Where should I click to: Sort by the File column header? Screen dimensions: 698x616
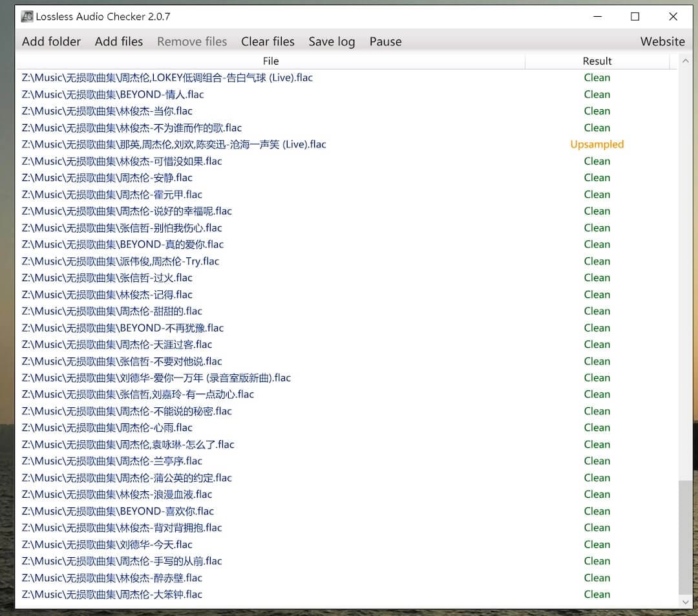click(x=271, y=61)
